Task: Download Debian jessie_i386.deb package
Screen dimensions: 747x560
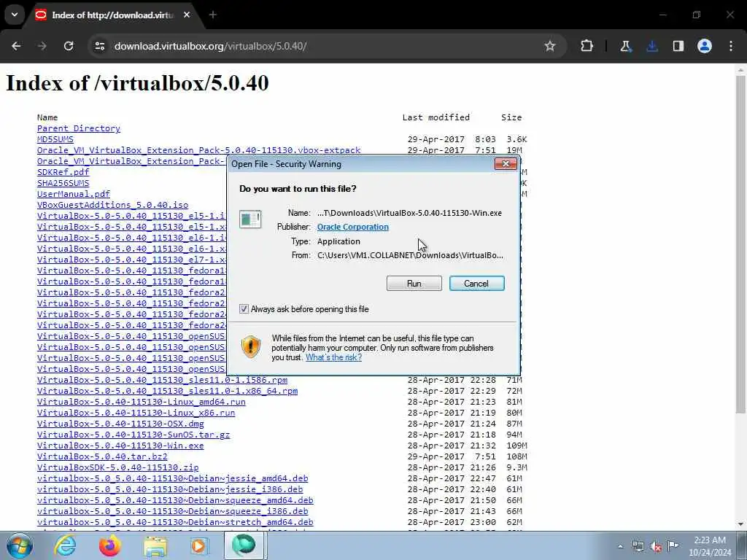Action: [170, 489]
